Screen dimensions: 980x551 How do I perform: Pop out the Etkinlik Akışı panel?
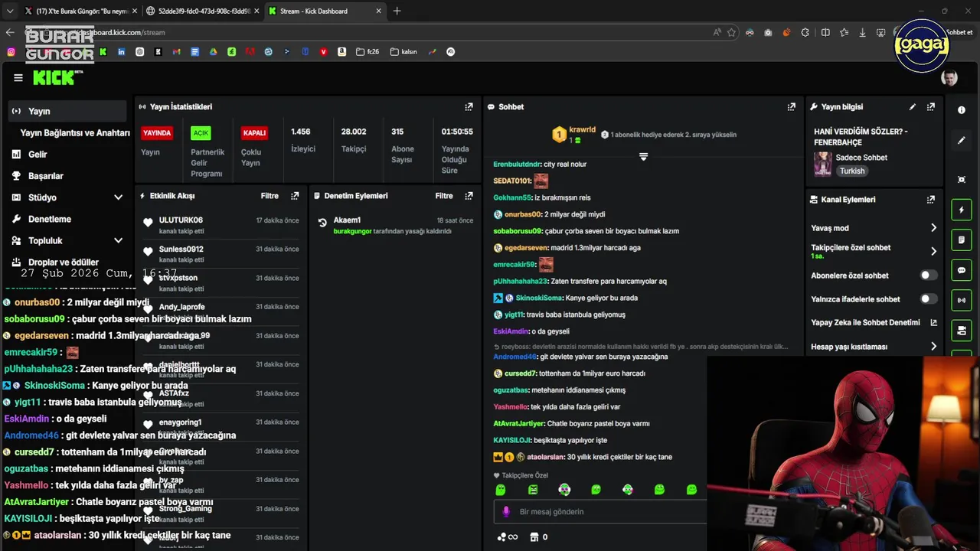[295, 196]
